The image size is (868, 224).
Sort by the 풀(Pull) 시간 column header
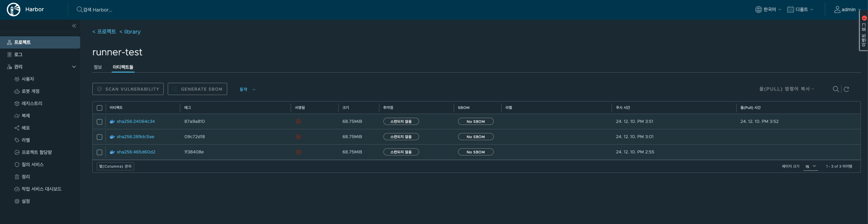click(751, 108)
